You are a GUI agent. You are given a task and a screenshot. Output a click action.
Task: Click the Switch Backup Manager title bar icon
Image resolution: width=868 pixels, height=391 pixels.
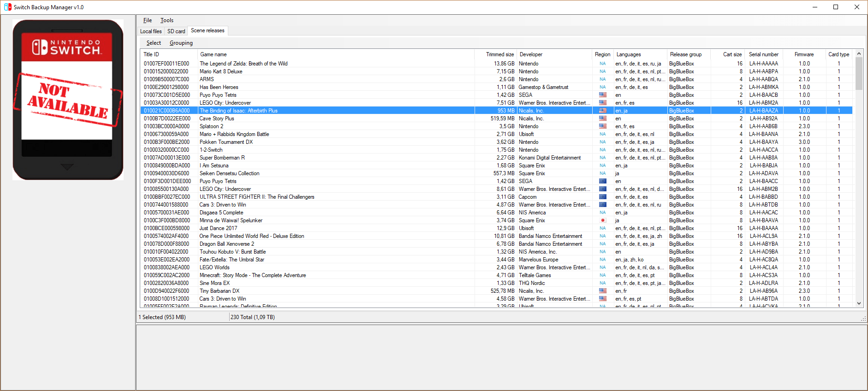[7, 7]
